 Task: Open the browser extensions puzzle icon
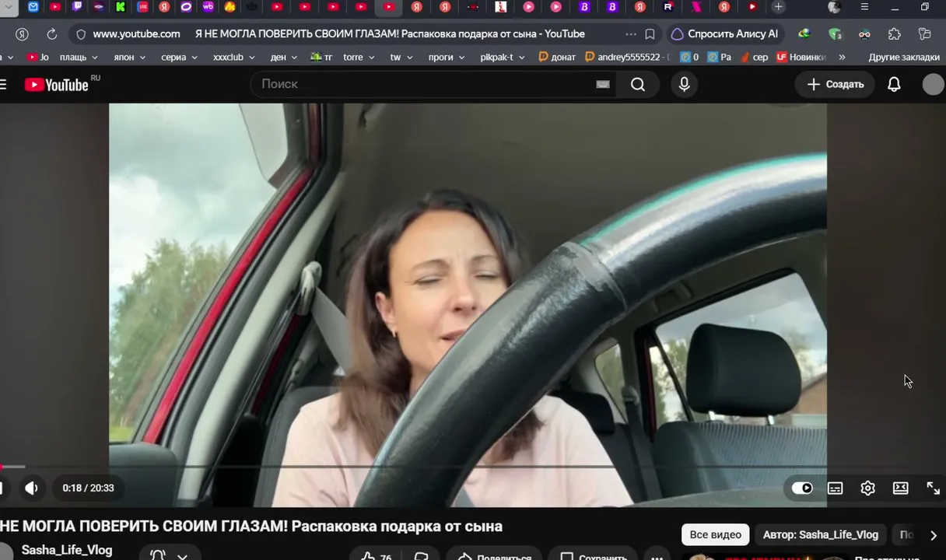tap(895, 34)
